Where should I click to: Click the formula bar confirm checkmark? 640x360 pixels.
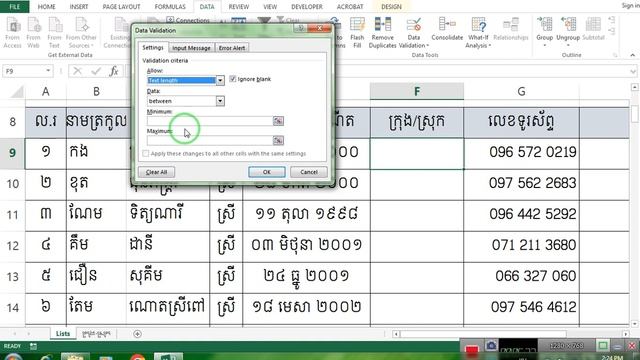tap(96, 71)
